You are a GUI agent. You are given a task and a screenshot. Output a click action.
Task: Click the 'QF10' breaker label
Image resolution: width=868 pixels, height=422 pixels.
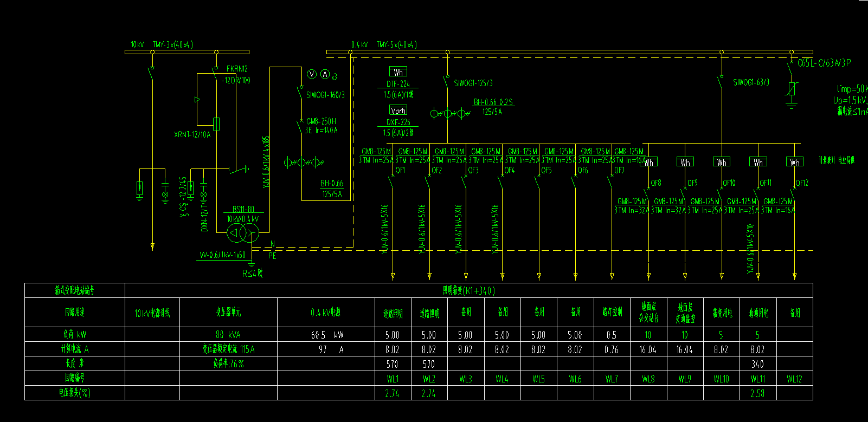pyautogui.click(x=729, y=183)
